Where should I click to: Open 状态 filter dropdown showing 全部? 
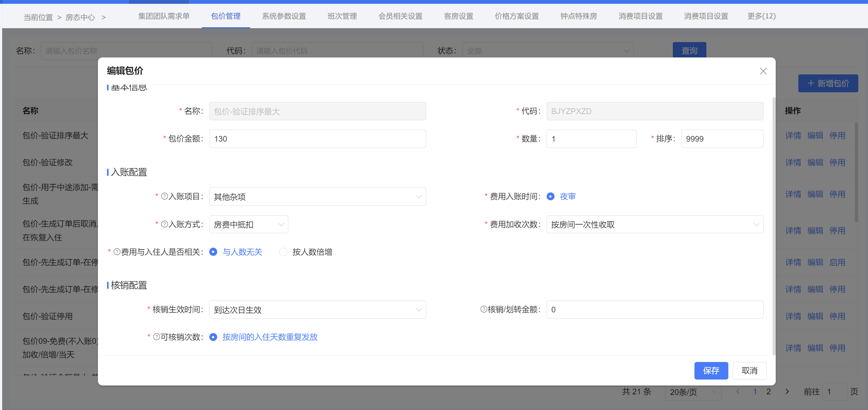[548, 51]
